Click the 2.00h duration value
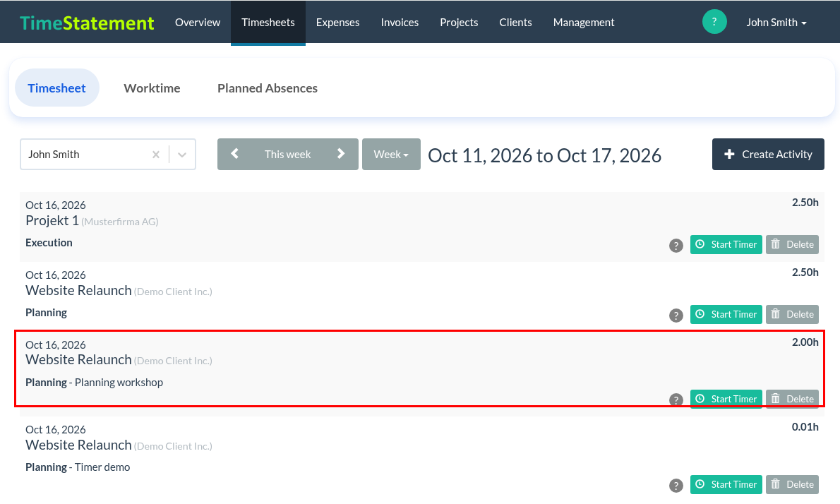840x504 pixels. coord(805,342)
